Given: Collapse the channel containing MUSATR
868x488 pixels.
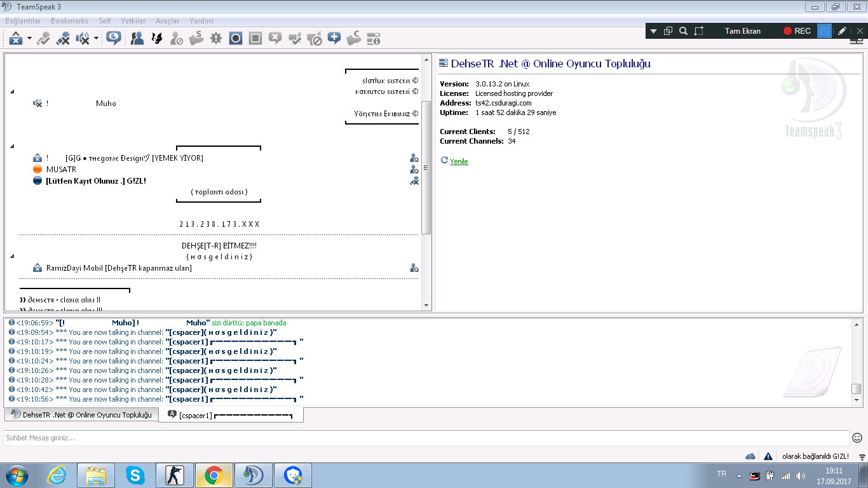Looking at the screenshot, I should click(x=12, y=147).
